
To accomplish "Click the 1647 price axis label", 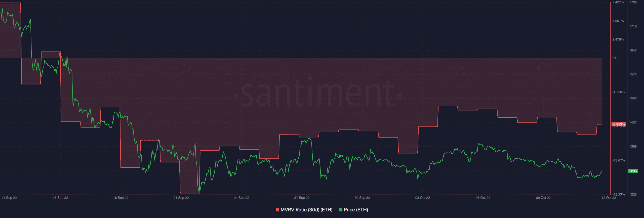I will [x=633, y=50].
